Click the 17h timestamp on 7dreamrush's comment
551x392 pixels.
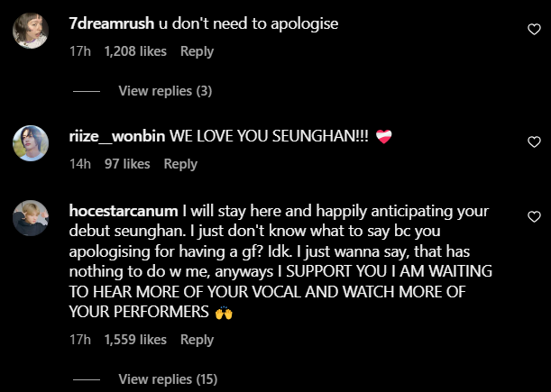[80, 51]
